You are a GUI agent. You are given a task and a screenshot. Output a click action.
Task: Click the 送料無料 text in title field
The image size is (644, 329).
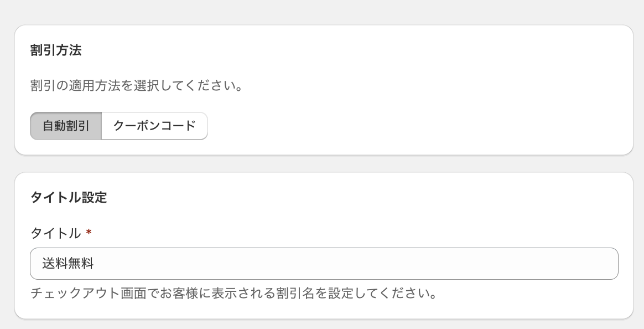coord(68,264)
